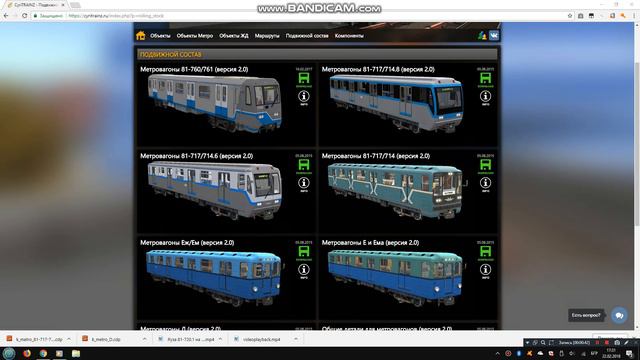
Task: Expand options for Кузa 81-720.1 mp4 download
Action: click(x=220, y=339)
